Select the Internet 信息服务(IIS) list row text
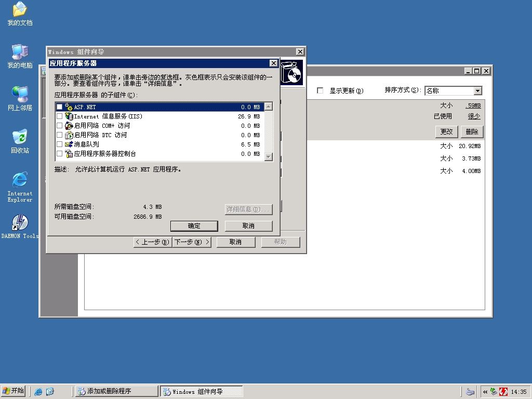Image resolution: width=532 pixels, height=399 pixels. pos(108,116)
